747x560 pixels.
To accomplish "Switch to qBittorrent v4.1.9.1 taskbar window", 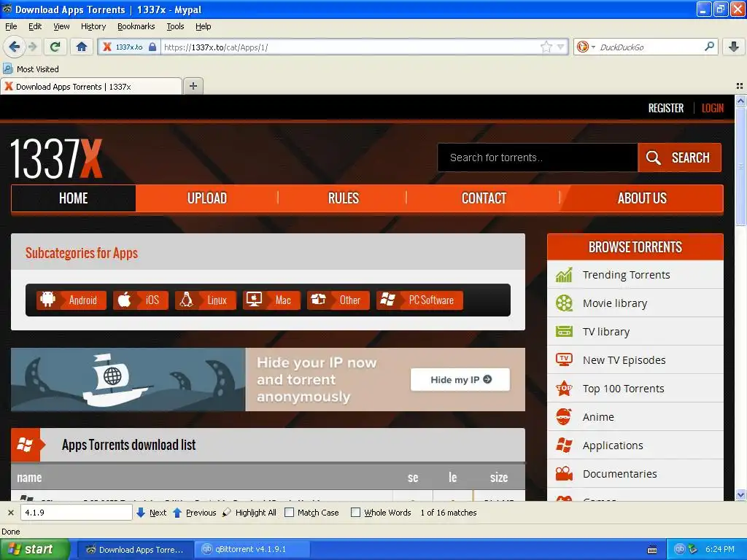I will tap(251, 549).
